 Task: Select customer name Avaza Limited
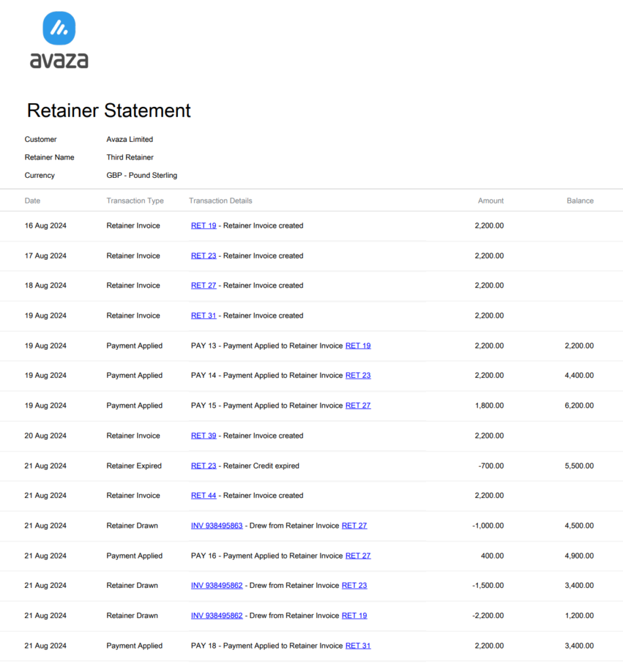(130, 139)
